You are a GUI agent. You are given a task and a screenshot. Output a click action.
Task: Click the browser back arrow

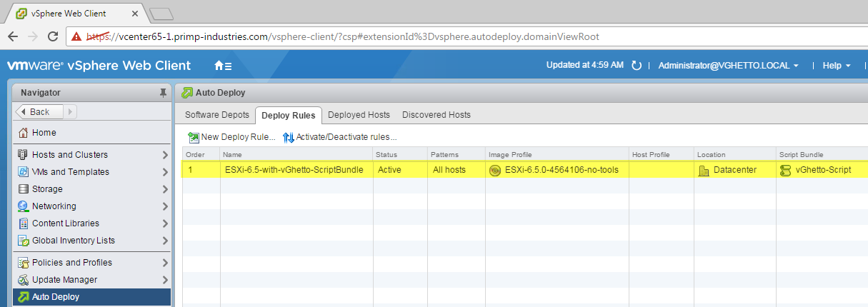pos(13,36)
